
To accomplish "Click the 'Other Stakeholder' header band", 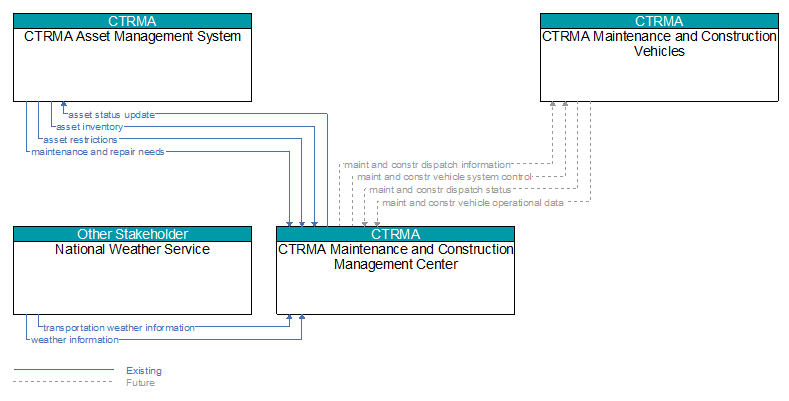I will (x=132, y=234).
